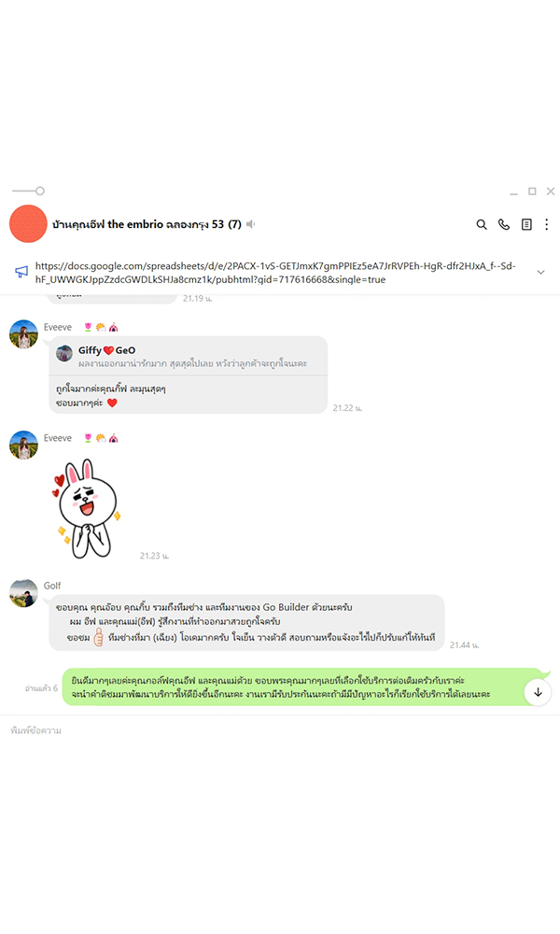Image resolution: width=560 pixels, height=934 pixels.
Task: Open Golf's profile avatar
Action: click(24, 593)
